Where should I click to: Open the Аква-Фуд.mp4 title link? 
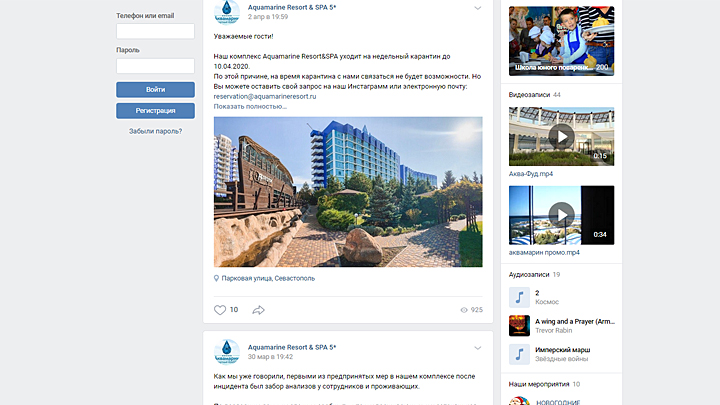pos(531,174)
